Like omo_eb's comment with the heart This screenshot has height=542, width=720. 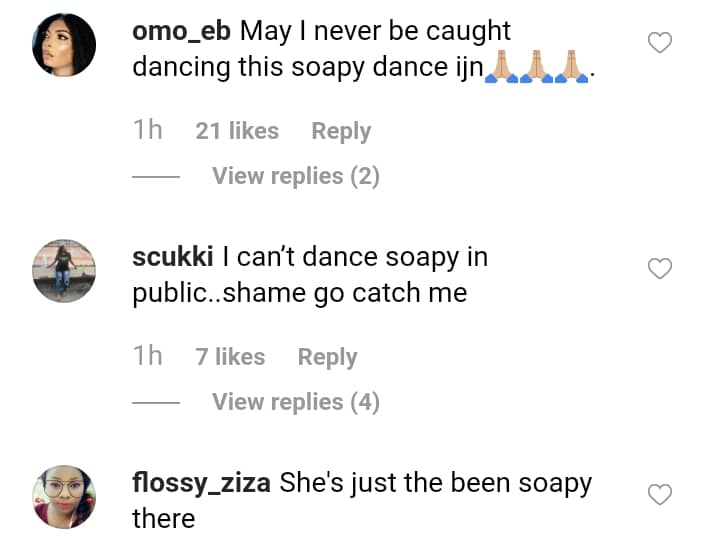click(x=660, y=43)
